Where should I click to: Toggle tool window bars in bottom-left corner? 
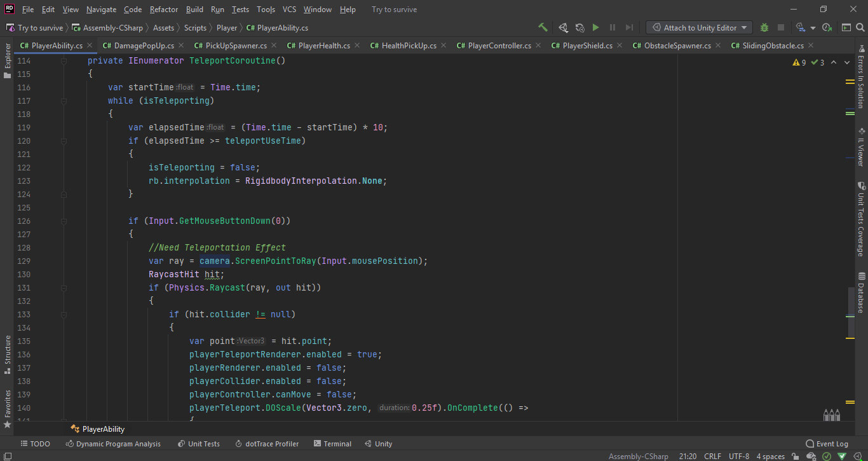[x=7, y=457]
